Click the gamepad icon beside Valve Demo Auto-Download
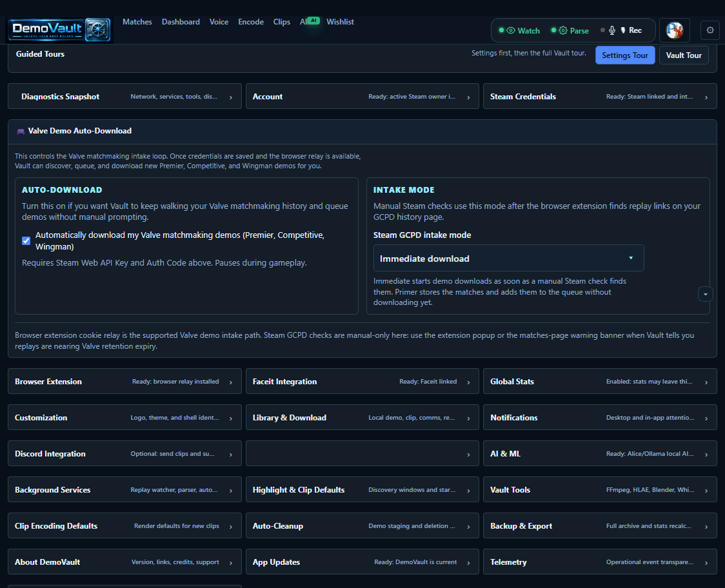 (x=21, y=132)
